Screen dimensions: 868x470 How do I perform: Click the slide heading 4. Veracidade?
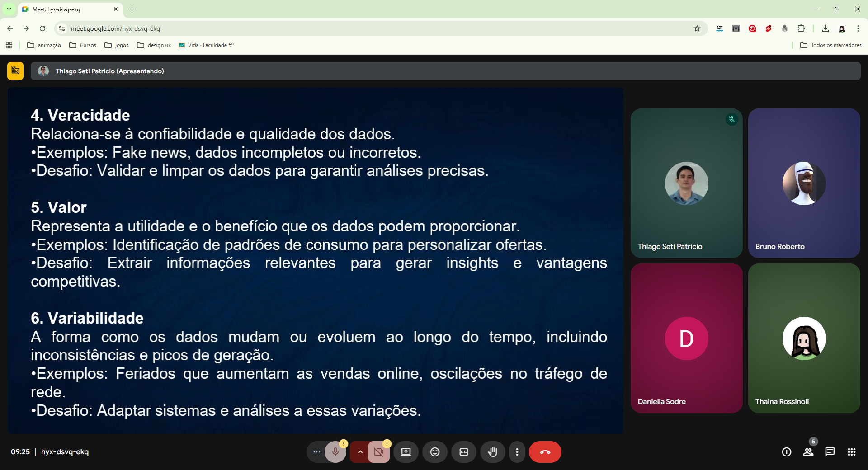pos(80,115)
